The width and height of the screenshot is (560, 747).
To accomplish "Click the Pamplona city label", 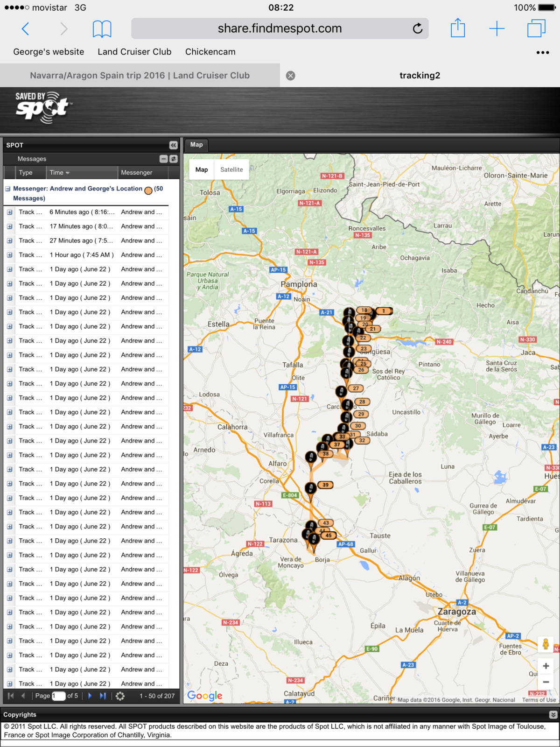I will pyautogui.click(x=299, y=284).
